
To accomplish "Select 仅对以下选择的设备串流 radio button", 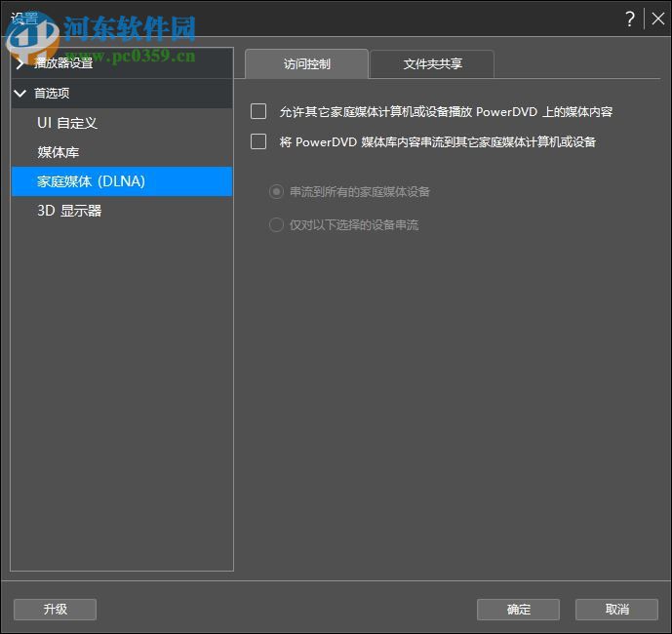I will point(276,224).
